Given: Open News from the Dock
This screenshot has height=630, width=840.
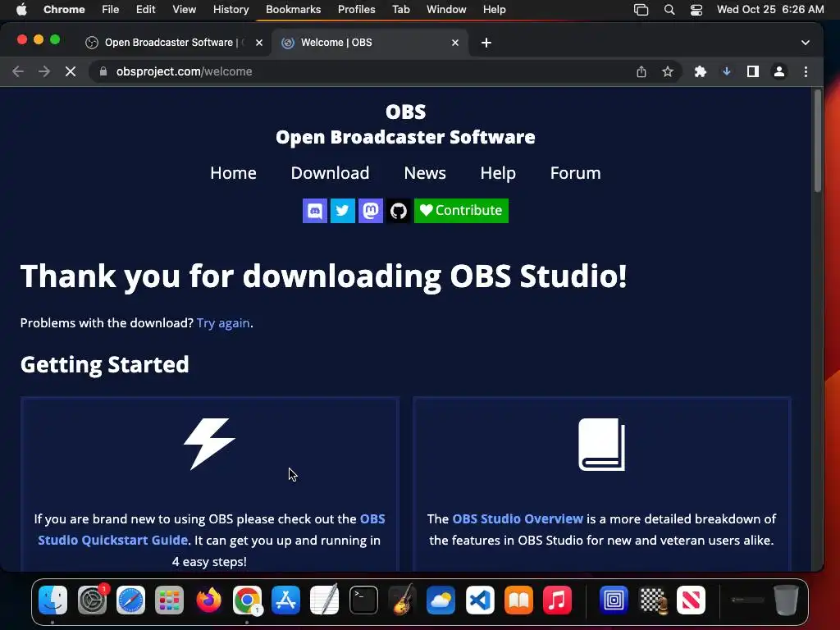Looking at the screenshot, I should [x=691, y=600].
